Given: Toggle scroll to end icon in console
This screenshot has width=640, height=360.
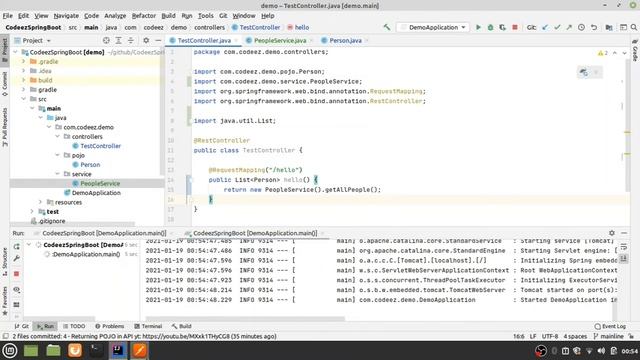Looking at the screenshot, I should click(623, 258).
